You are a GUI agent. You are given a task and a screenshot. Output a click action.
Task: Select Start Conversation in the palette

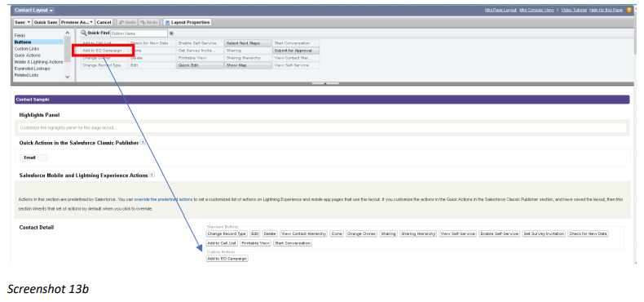coord(296,43)
